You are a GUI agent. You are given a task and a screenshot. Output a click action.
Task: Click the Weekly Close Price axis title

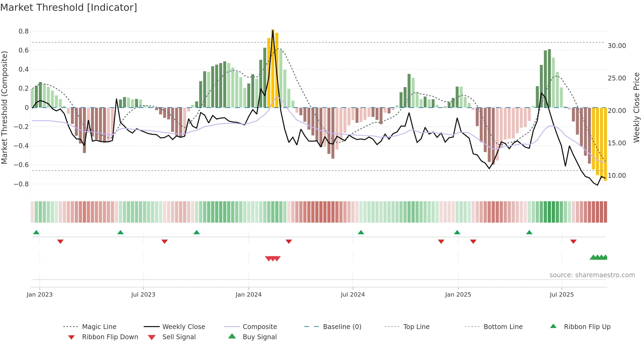click(x=636, y=108)
